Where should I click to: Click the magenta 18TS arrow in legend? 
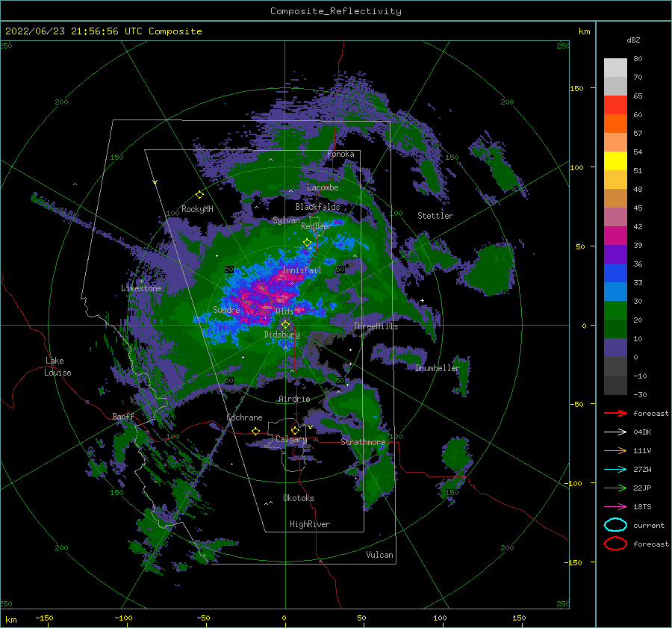(615, 507)
